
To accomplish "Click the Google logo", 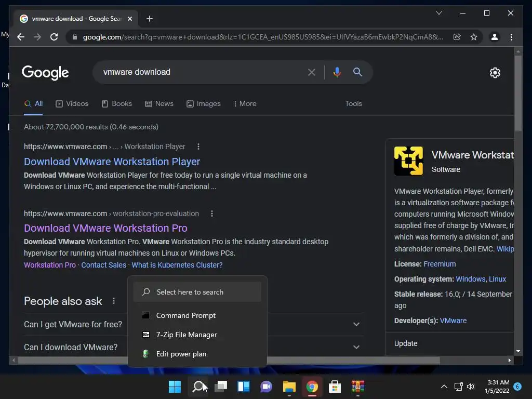I will [x=45, y=73].
